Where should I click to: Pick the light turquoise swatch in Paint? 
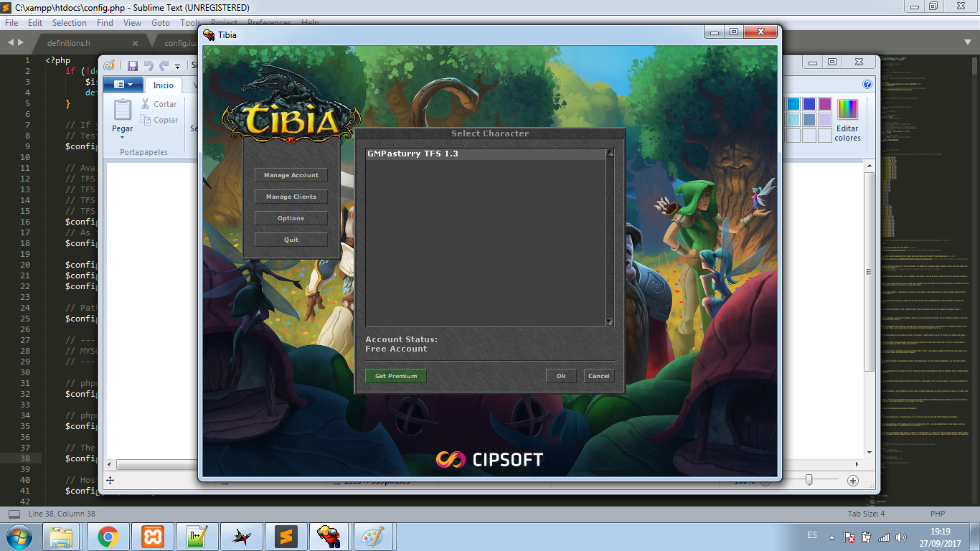[793, 120]
